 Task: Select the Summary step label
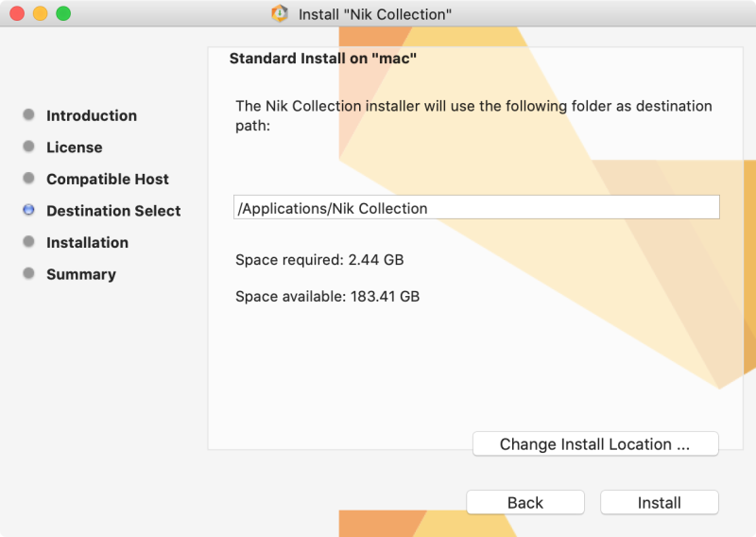tap(81, 274)
